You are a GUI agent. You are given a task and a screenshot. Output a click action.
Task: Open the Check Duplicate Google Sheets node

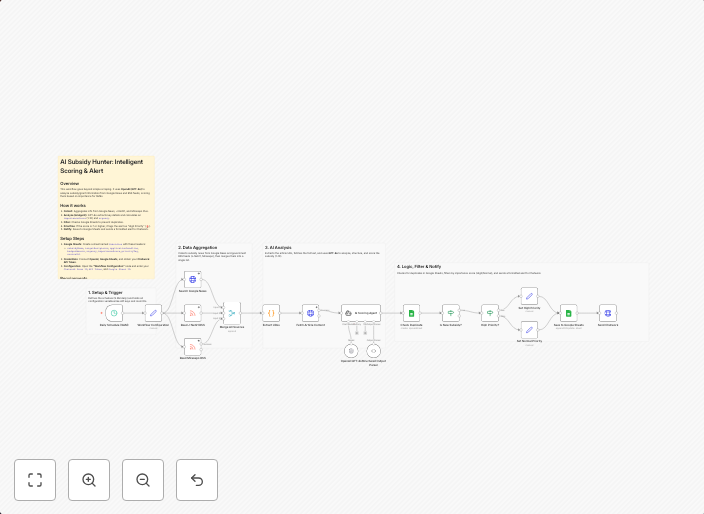pyautogui.click(x=411, y=313)
